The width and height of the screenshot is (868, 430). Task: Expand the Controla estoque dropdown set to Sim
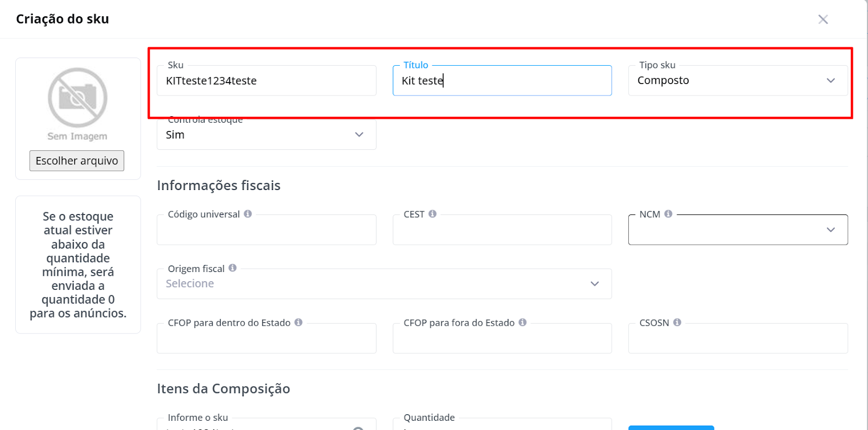266,135
